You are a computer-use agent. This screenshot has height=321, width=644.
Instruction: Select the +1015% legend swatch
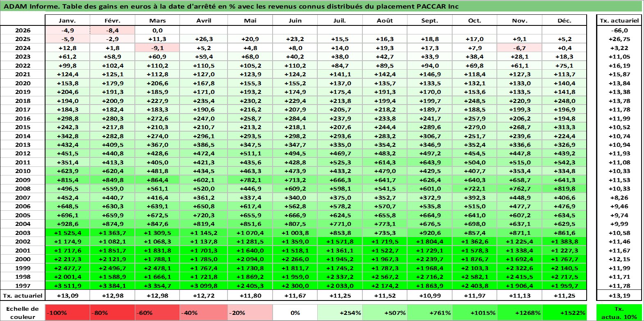475,312
